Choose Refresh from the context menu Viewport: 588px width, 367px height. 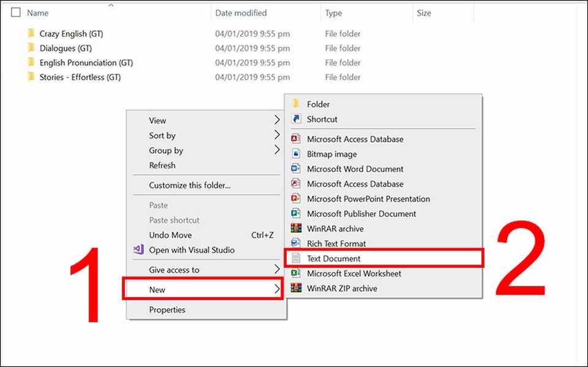tap(162, 165)
